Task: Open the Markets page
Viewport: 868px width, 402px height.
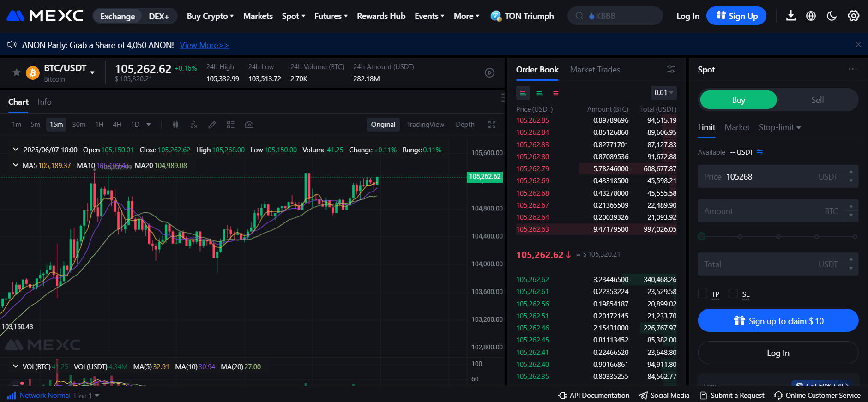Action: coord(258,16)
